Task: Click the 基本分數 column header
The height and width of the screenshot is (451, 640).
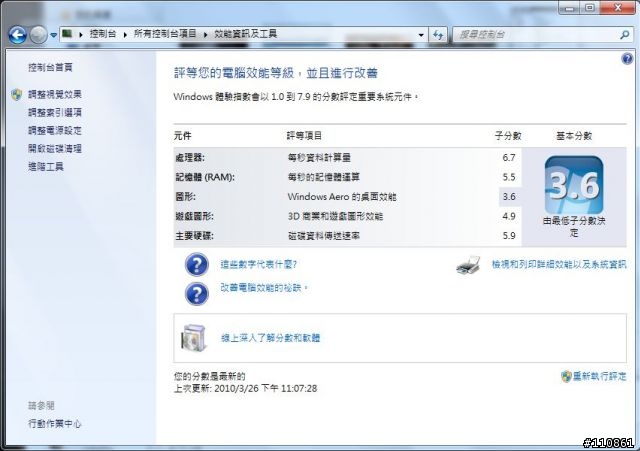Action: pyautogui.click(x=574, y=136)
